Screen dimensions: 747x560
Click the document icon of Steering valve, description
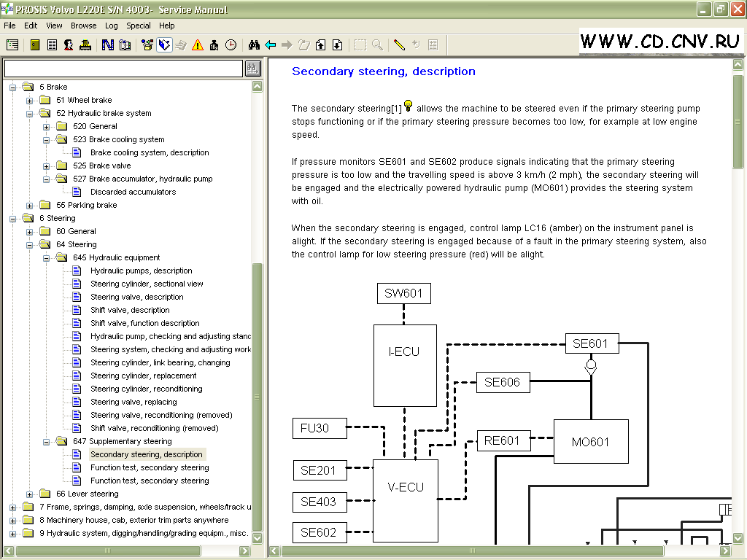[x=77, y=297]
